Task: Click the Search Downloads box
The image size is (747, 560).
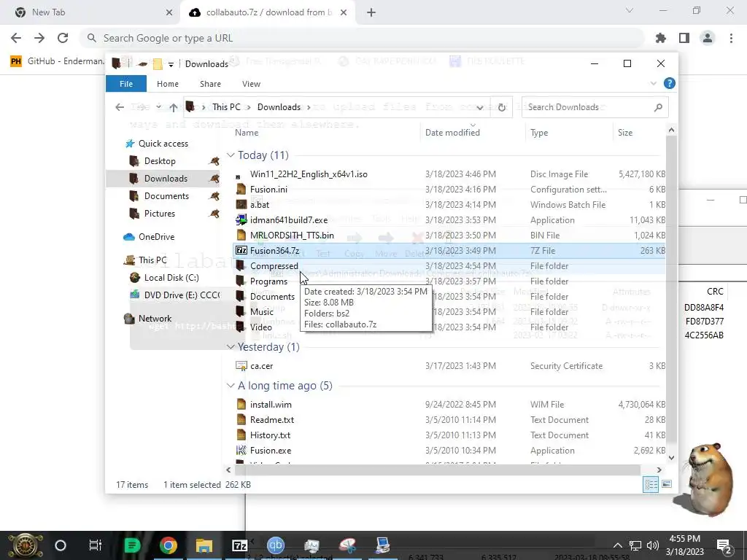Action: pos(595,107)
